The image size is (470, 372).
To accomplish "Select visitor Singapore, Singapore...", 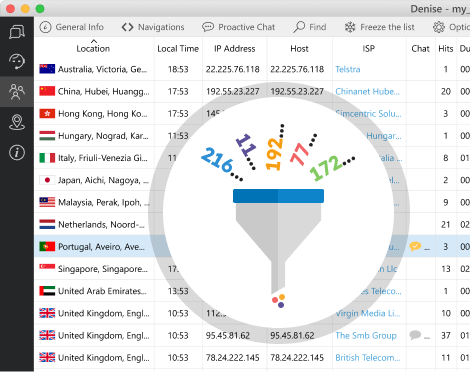I will 103,269.
